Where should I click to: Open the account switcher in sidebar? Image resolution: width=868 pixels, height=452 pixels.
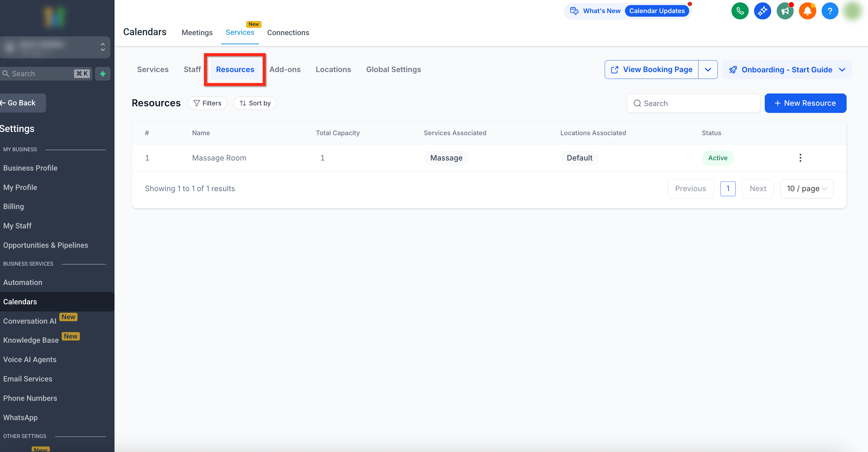(x=55, y=47)
